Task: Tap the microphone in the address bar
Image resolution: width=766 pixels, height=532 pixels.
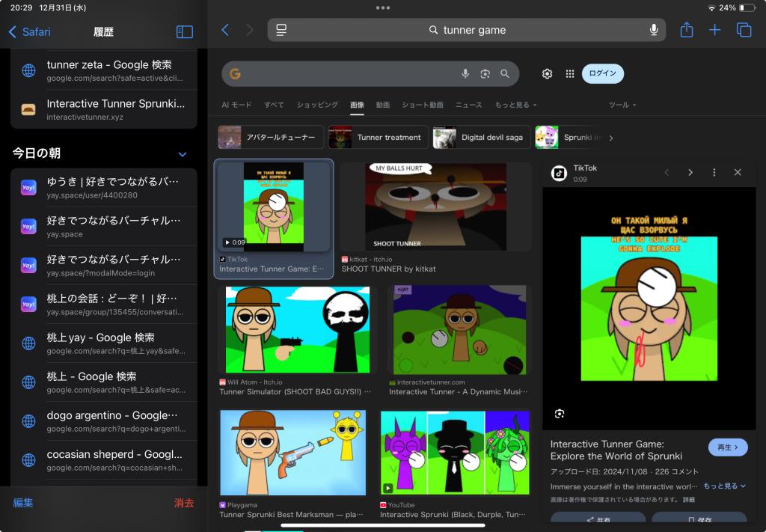Action: point(654,30)
